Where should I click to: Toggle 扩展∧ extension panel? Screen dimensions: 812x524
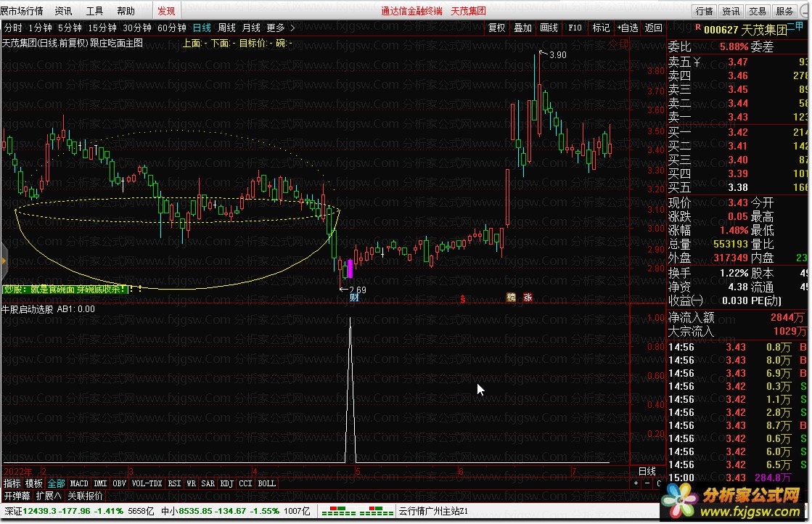(49, 496)
